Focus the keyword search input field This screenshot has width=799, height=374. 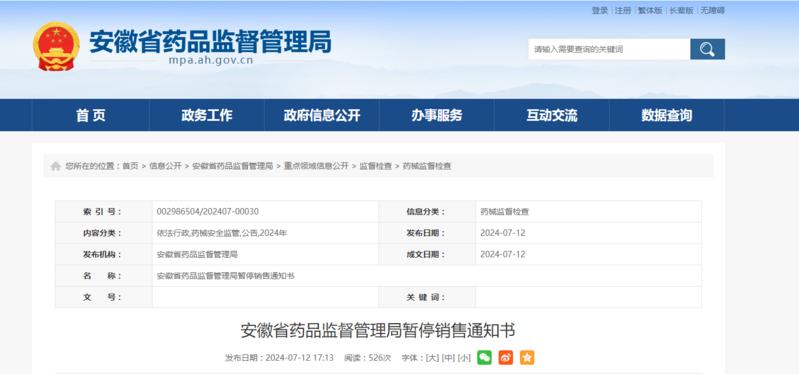pyautogui.click(x=609, y=49)
